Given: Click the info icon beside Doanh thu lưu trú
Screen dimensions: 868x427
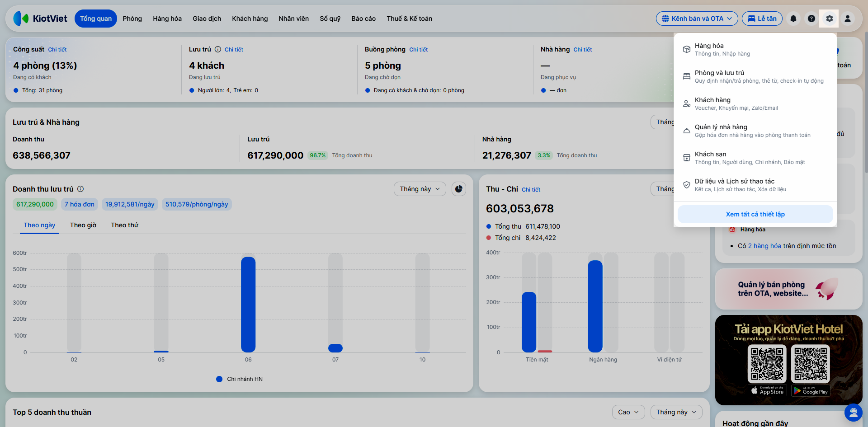Looking at the screenshot, I should (x=80, y=189).
